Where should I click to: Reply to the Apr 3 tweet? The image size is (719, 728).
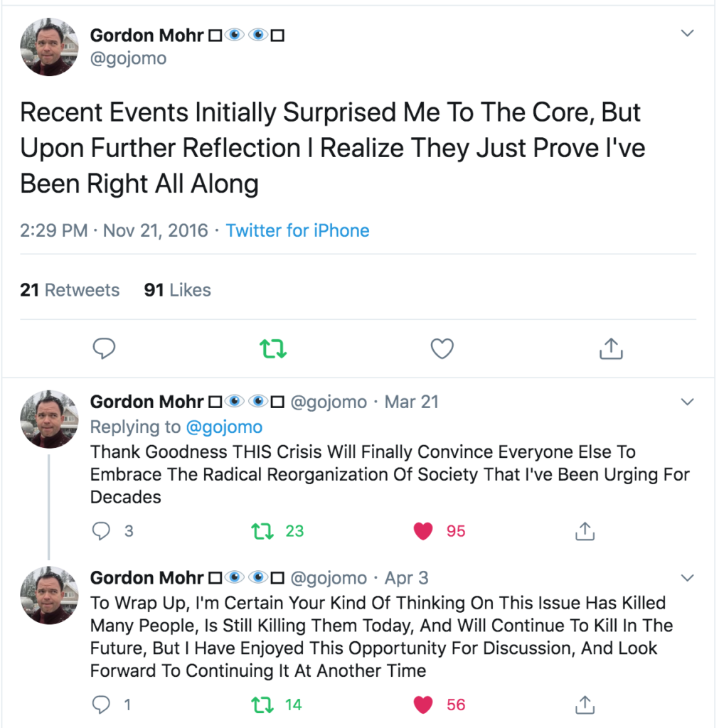click(103, 705)
